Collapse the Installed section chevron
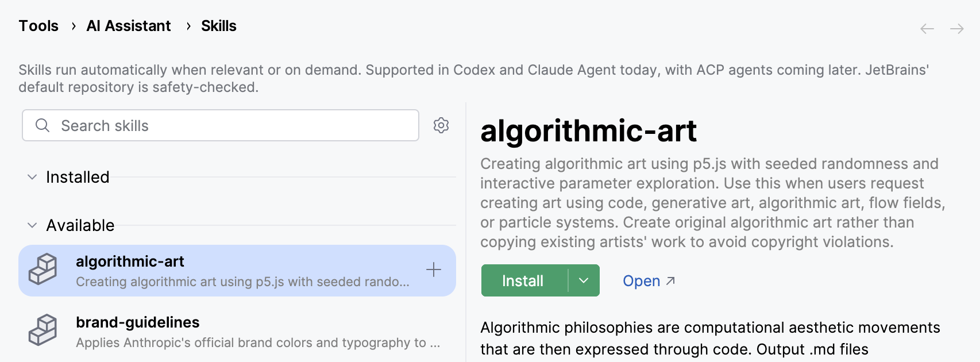 tap(32, 177)
